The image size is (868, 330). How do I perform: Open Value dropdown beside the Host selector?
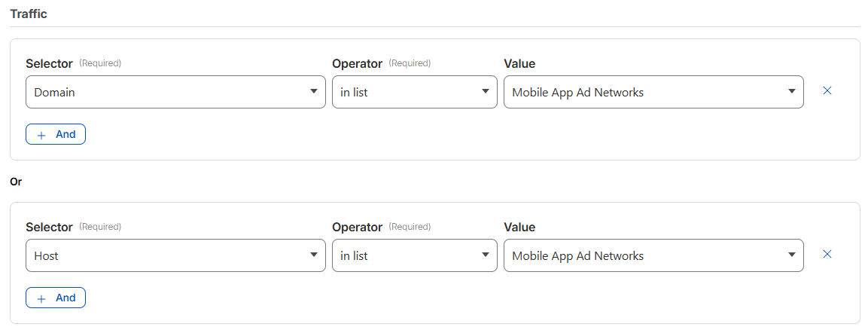(x=653, y=255)
